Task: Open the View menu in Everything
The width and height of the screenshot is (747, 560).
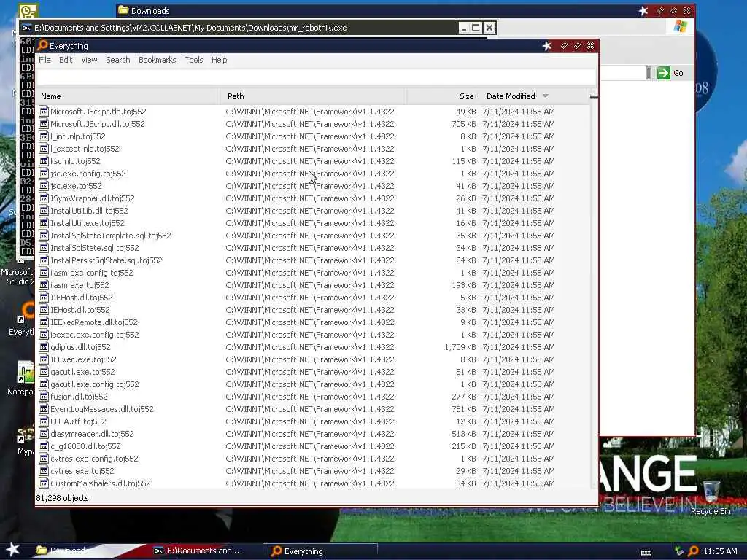Action: pyautogui.click(x=89, y=60)
